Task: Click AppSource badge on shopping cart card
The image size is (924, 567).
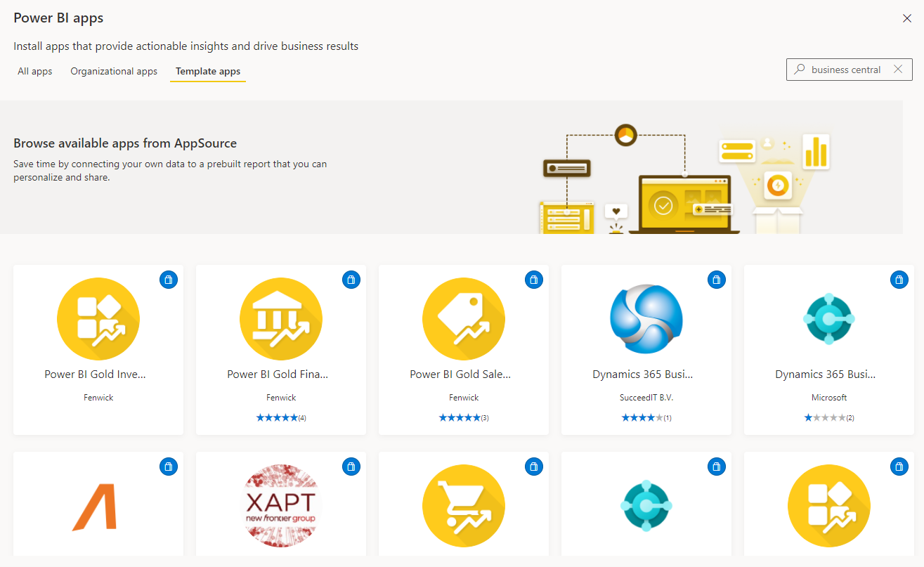Action: 534,466
